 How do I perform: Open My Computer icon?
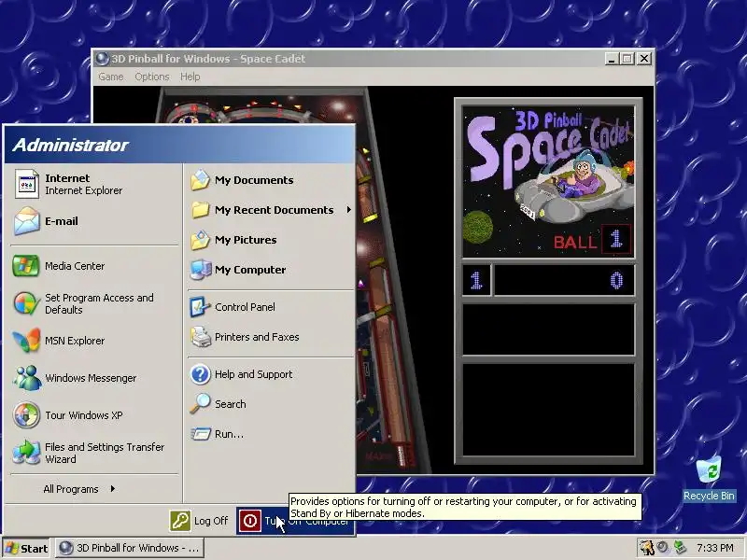coord(201,270)
